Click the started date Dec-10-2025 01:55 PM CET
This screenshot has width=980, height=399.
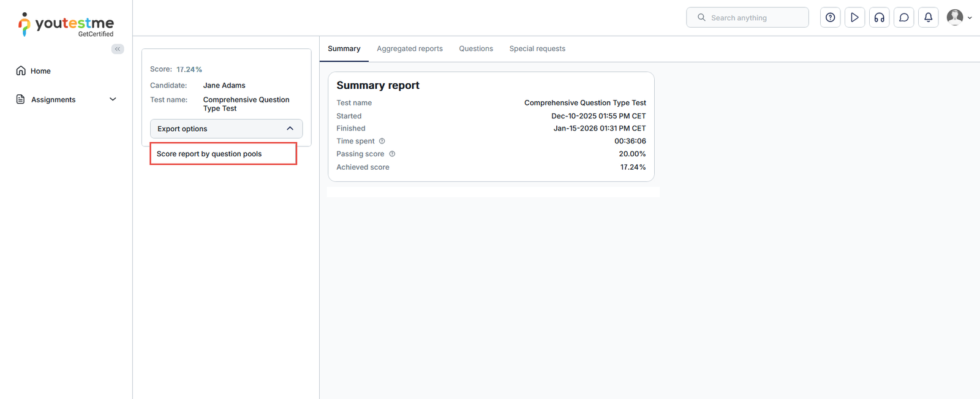pyautogui.click(x=598, y=116)
